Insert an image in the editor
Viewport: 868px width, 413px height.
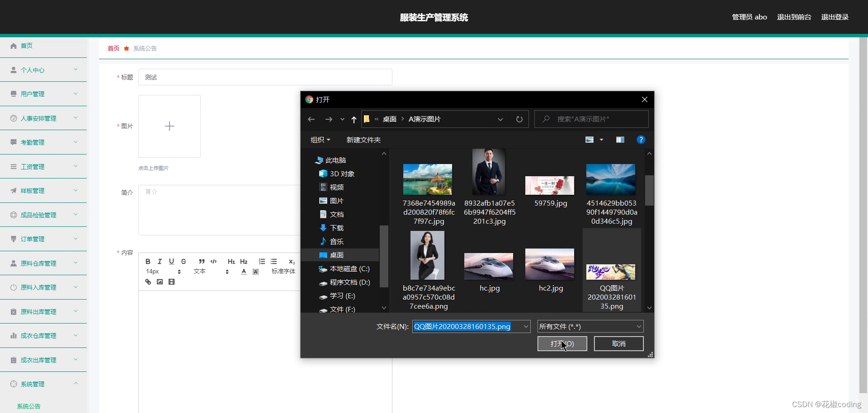point(160,282)
